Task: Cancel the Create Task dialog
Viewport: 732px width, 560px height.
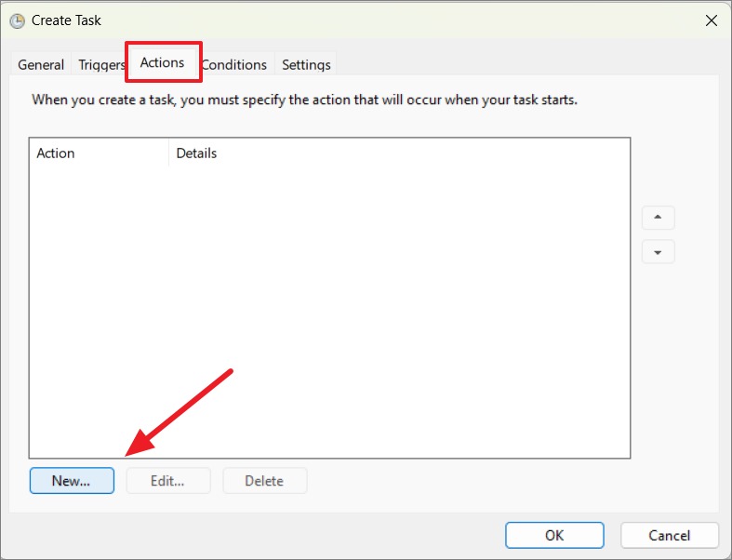Action: click(x=670, y=535)
